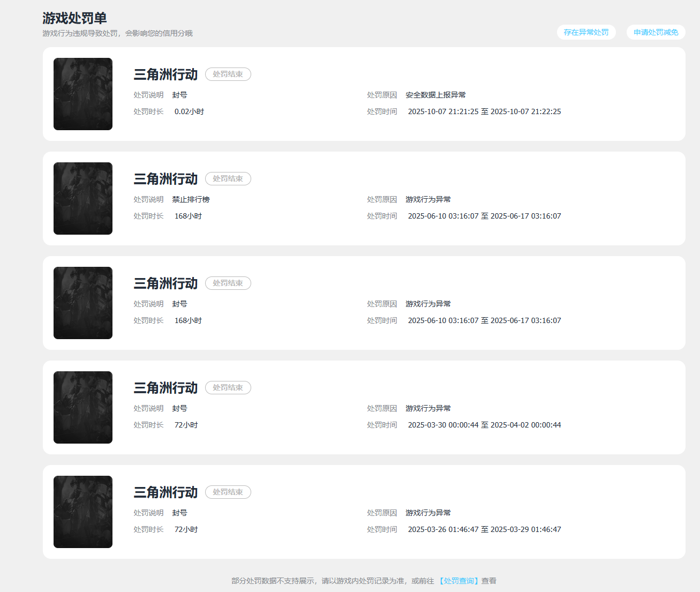Click the time range 2025-03-26 01:46:47 至 2025-03-29 01:46:47
This screenshot has width=700, height=592.
[485, 529]
